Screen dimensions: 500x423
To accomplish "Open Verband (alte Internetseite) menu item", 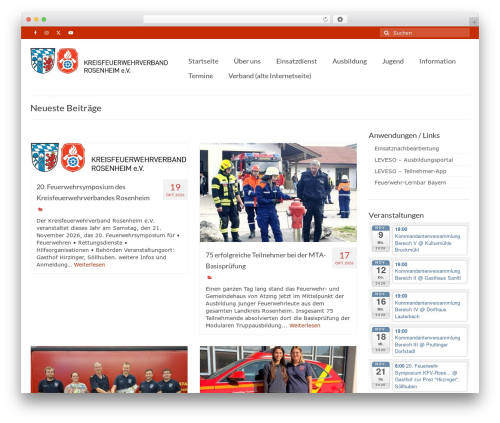I will pos(270,76).
